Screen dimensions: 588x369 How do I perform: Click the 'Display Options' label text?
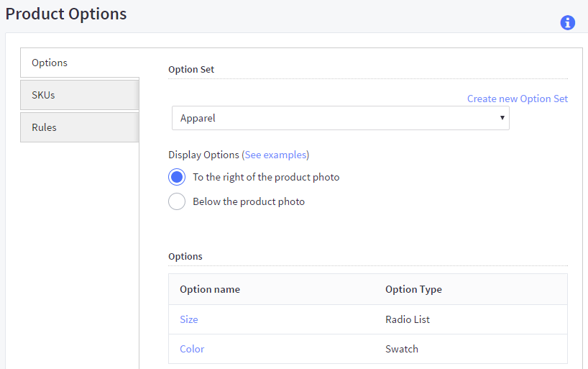203,155
